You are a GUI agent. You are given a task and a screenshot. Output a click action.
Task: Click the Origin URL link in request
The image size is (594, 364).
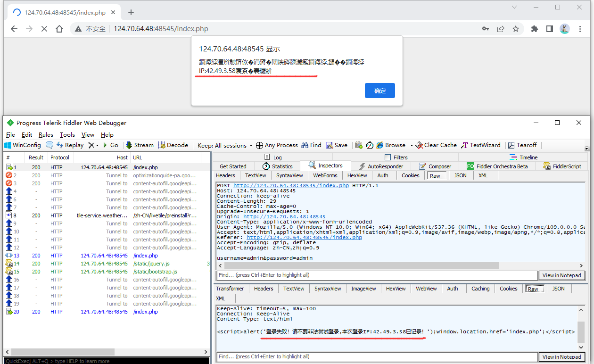(284, 216)
